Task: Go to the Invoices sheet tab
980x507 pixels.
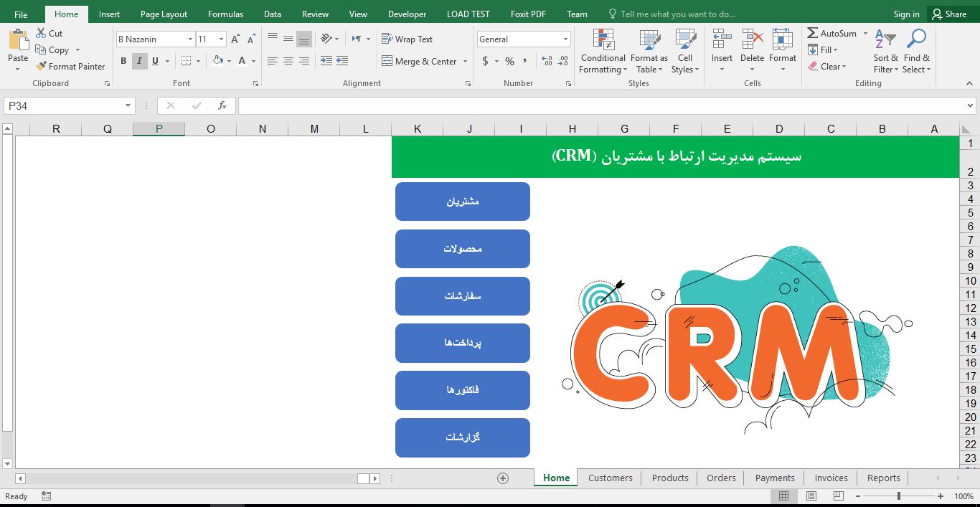Action: pyautogui.click(x=831, y=478)
